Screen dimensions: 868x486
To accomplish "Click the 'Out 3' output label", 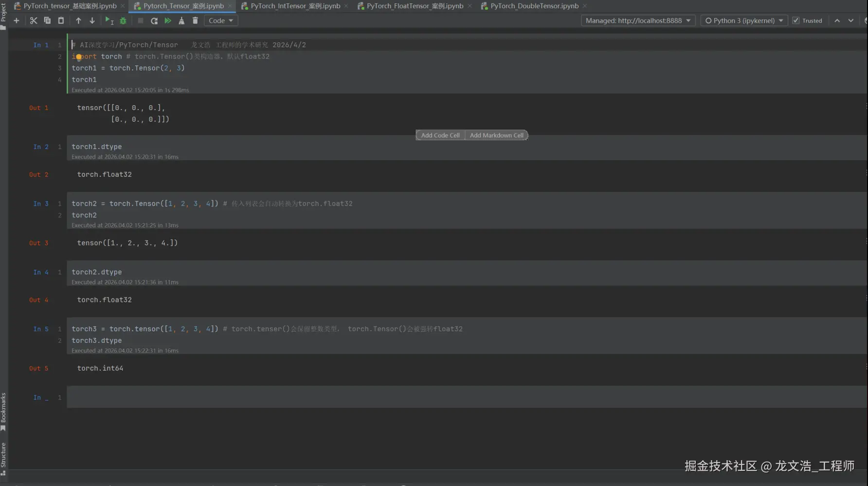I will pos(39,243).
